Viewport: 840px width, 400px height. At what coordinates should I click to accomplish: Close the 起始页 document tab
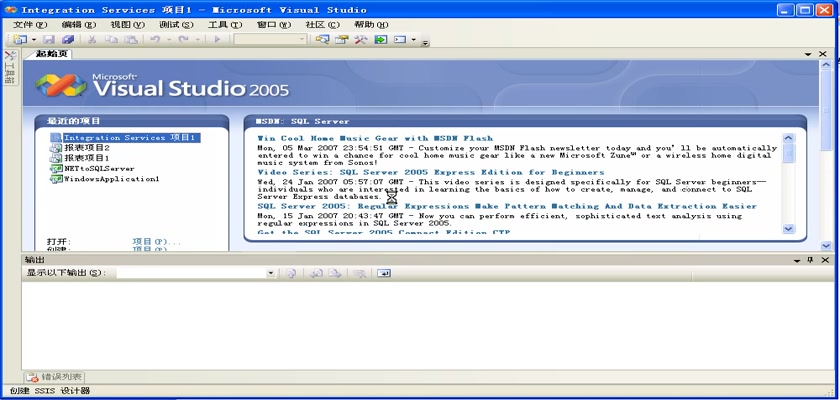[823, 54]
